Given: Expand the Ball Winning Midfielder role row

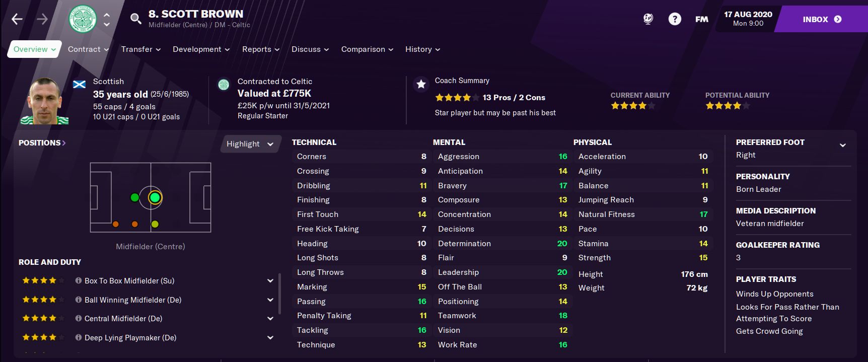Looking at the screenshot, I should pyautogui.click(x=270, y=300).
